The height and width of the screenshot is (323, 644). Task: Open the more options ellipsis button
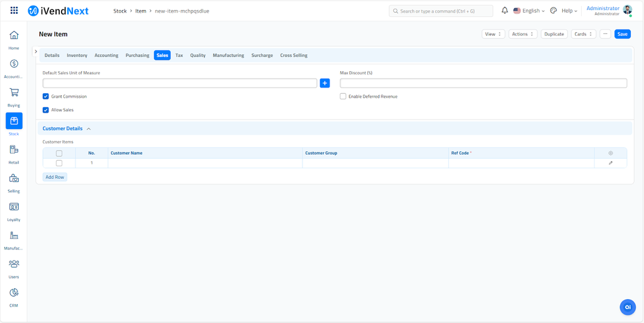pos(606,34)
